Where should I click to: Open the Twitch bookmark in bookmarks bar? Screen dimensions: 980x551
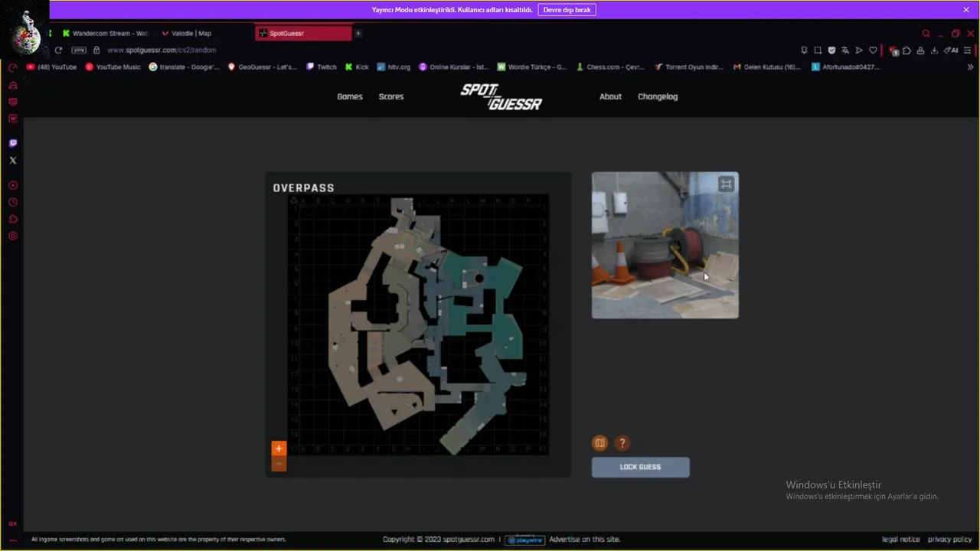322,67
